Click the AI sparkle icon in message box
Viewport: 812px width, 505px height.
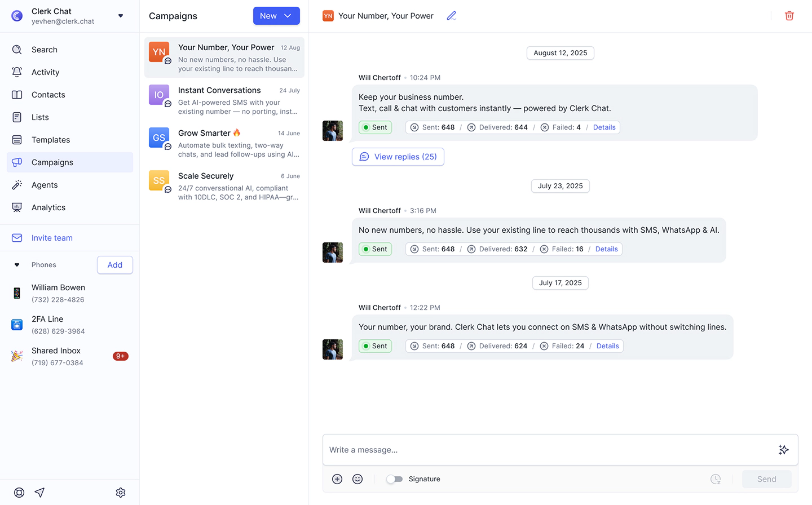(783, 450)
